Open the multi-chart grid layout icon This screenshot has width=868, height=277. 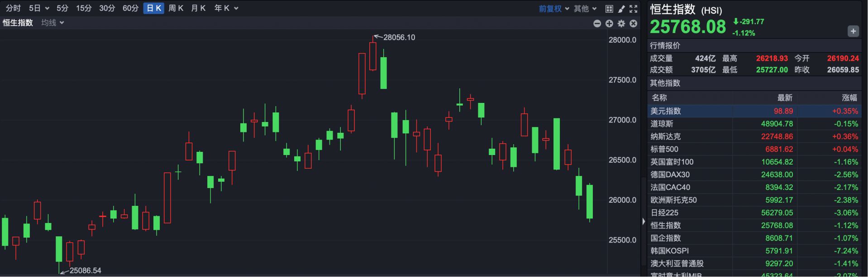click(609, 9)
